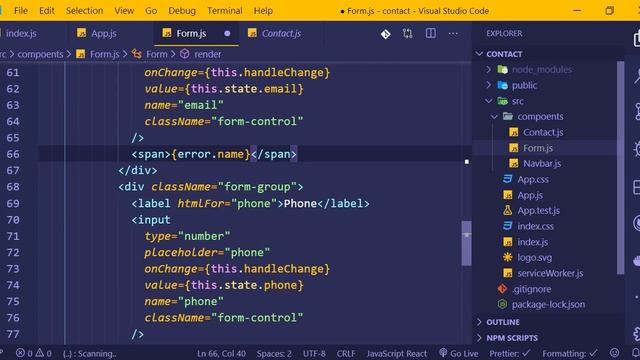Change file encoding UTF-8
Image resolution: width=640 pixels, height=360 pixels.
click(x=314, y=353)
